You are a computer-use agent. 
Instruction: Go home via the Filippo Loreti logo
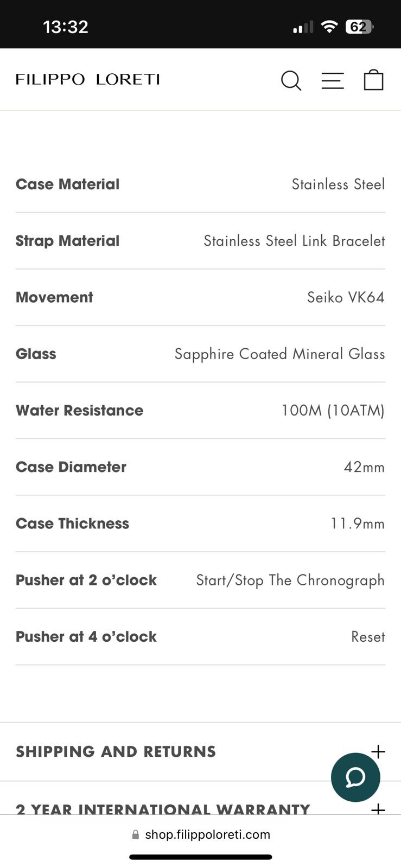[x=87, y=80]
